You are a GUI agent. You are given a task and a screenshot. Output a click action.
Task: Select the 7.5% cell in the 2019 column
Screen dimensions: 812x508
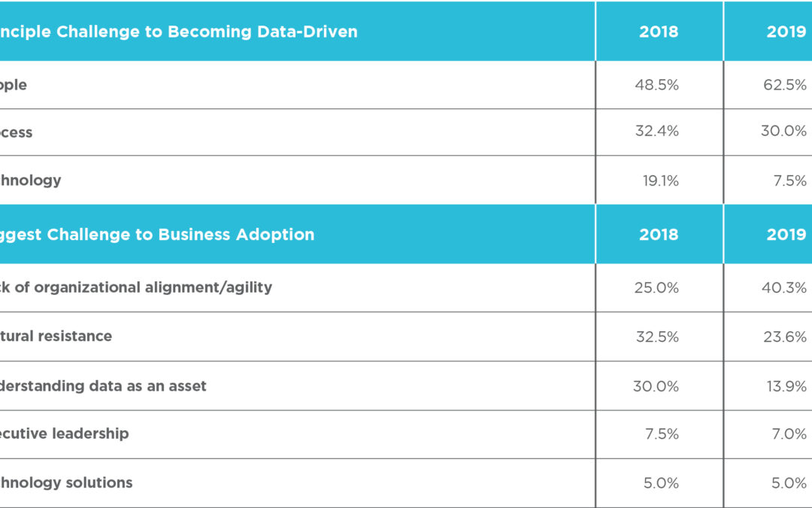[789, 181]
